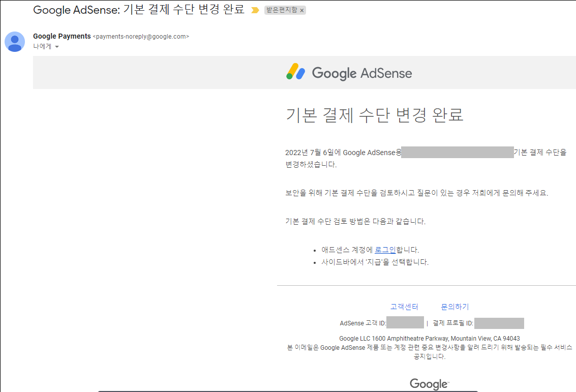576x392 pixels.
Task: Click the 결제 프로필 ID label
Action: 453,323
